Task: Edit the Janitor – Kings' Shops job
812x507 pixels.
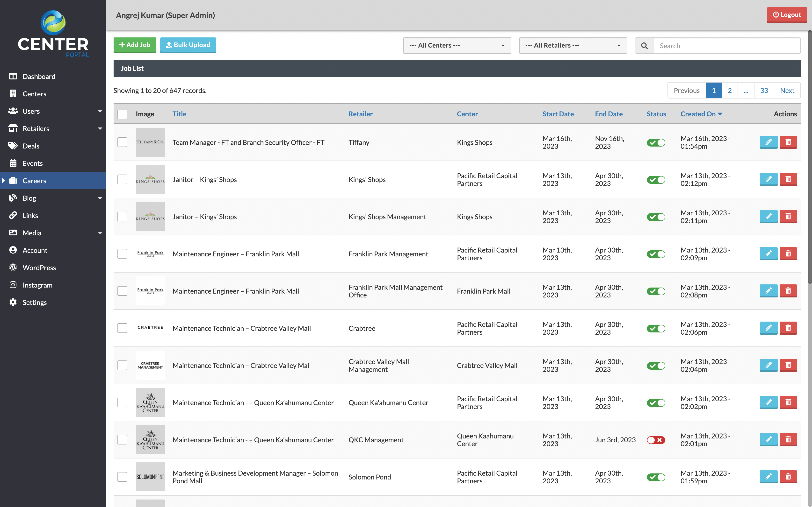Action: tap(769, 179)
